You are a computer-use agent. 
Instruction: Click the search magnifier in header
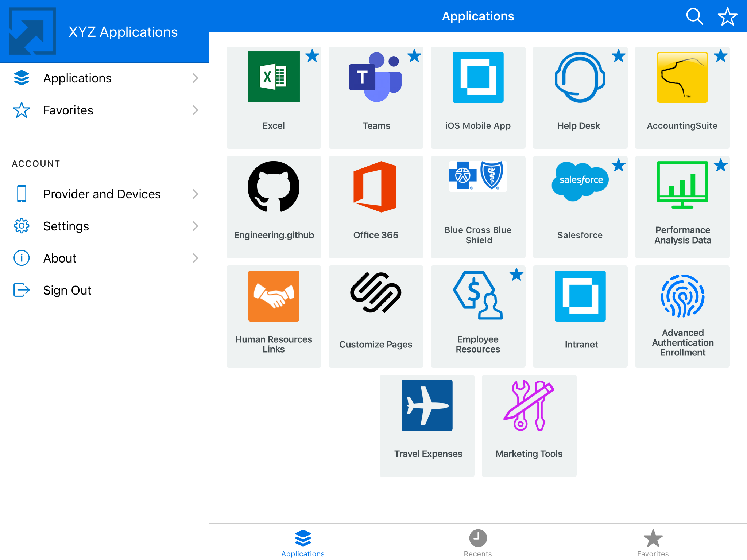[x=694, y=16]
